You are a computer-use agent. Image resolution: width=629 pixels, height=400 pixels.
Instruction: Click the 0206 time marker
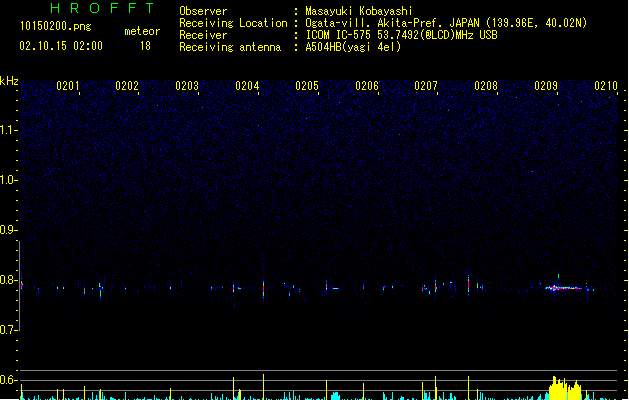[x=367, y=86]
